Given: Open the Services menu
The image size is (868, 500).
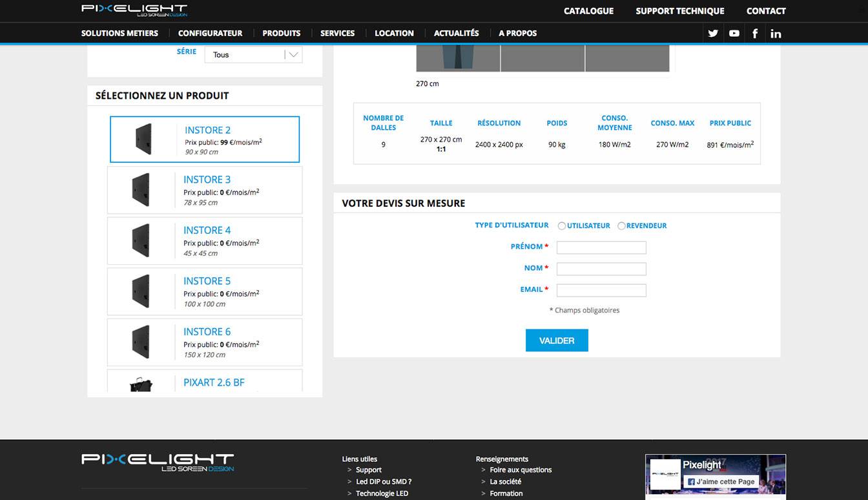Looking at the screenshot, I should pos(337,33).
